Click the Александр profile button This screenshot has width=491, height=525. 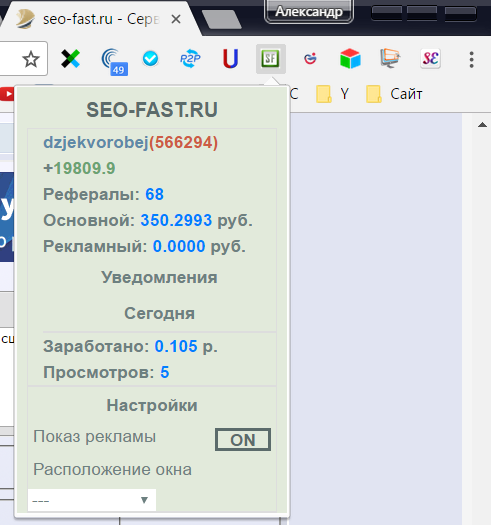click(x=309, y=12)
